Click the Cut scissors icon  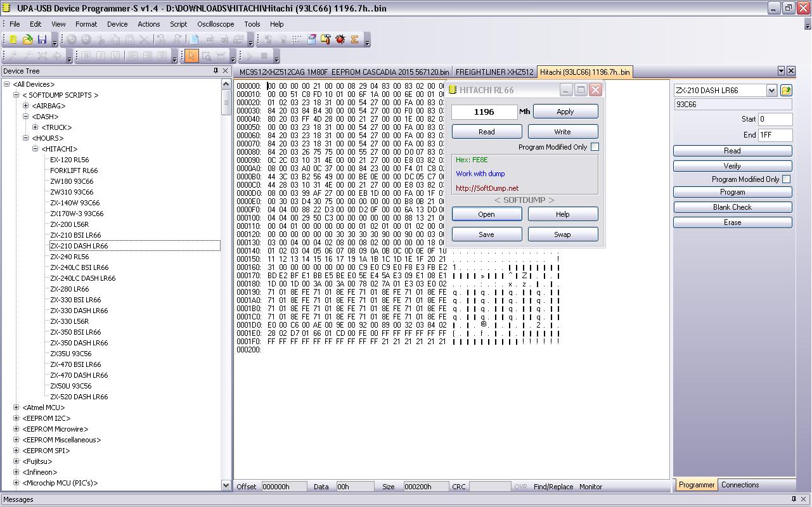(101, 39)
